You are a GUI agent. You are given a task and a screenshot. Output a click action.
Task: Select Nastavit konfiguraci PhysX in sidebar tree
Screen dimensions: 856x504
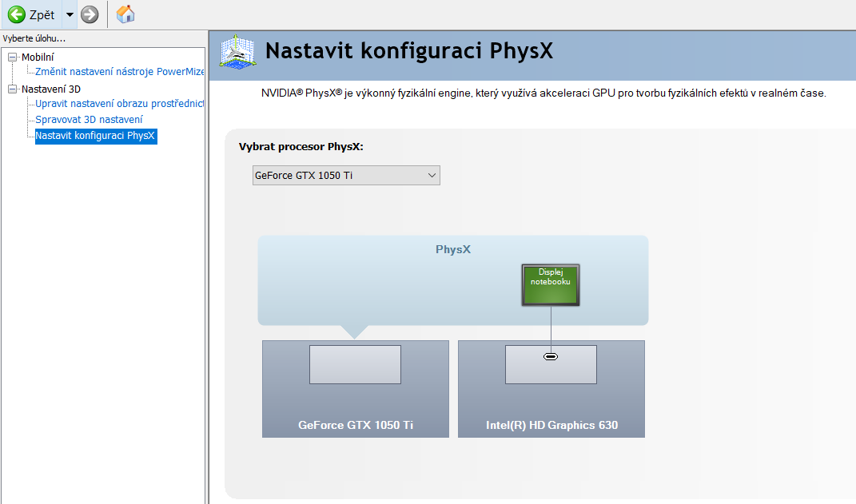click(x=95, y=136)
